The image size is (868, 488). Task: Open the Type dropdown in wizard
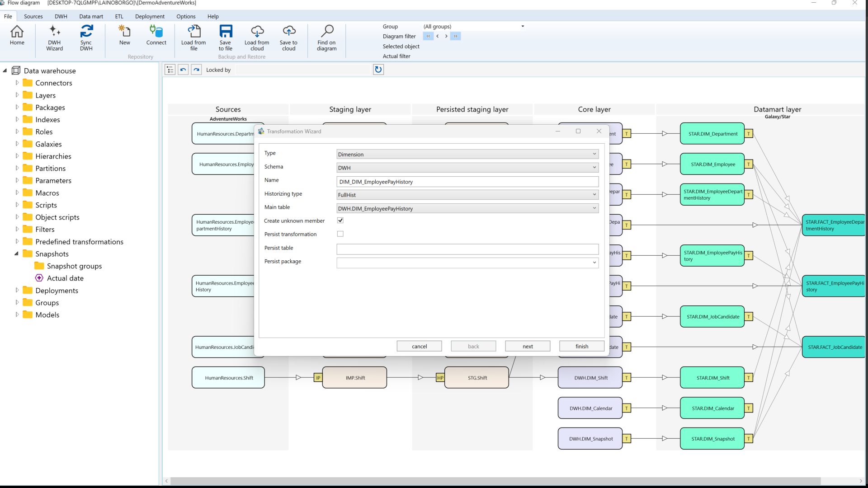(x=467, y=154)
